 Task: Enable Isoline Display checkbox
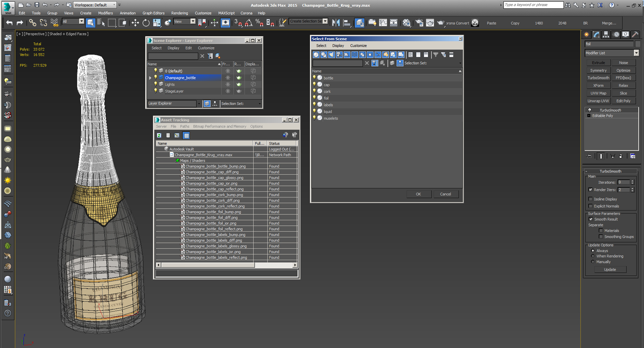click(x=590, y=199)
